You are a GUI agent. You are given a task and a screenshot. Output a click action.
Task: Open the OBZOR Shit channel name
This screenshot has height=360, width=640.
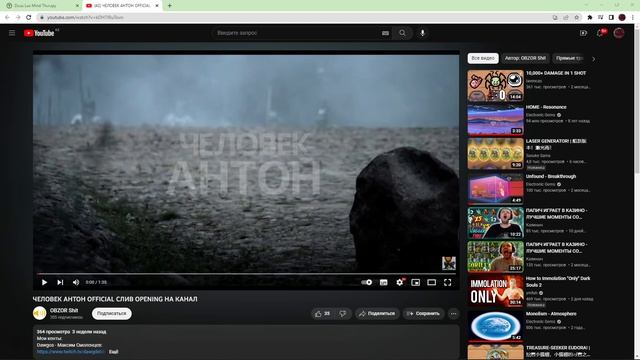tap(64, 311)
